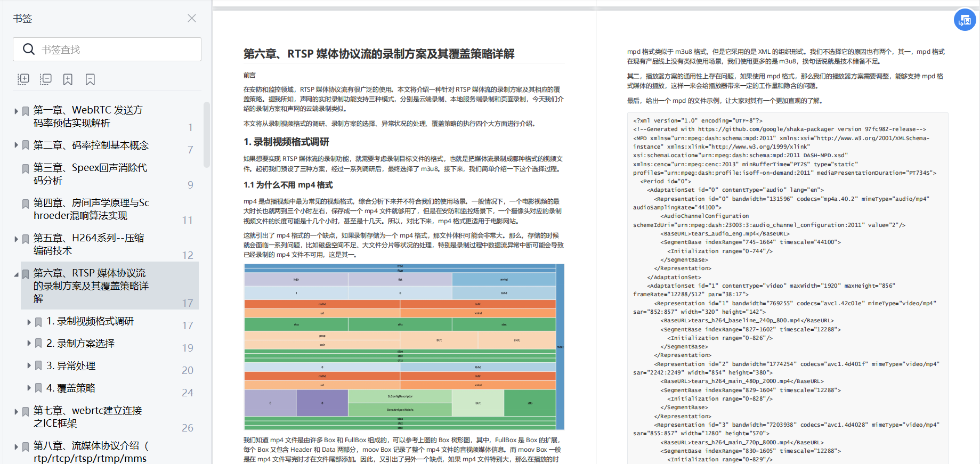This screenshot has width=980, height=464.
Task: Click bookmark flag icon beside 第七章
Action: [x=26, y=412]
